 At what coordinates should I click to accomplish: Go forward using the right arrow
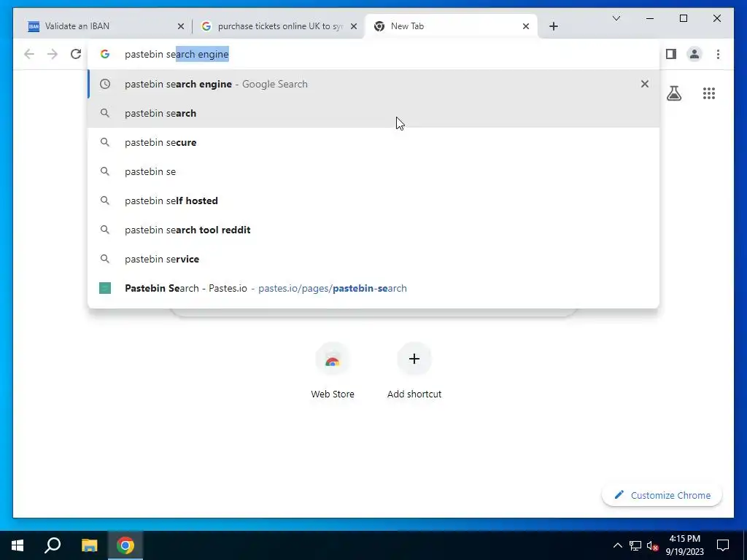coord(53,54)
